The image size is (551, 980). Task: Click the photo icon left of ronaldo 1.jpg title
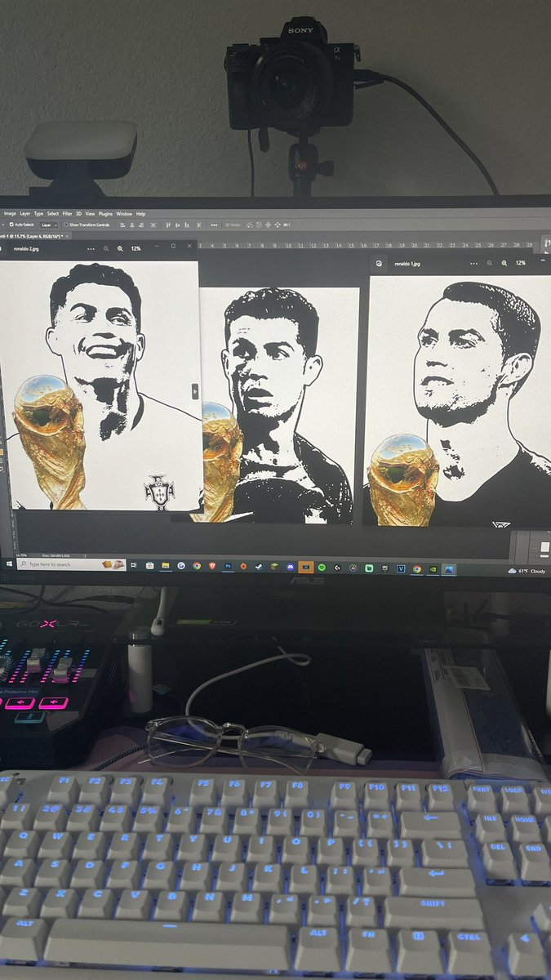pyautogui.click(x=380, y=264)
